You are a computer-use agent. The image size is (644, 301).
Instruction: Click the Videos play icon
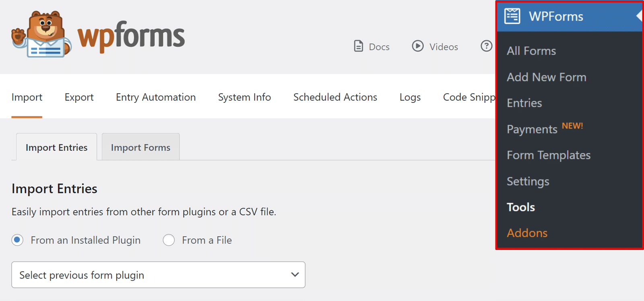click(x=418, y=46)
